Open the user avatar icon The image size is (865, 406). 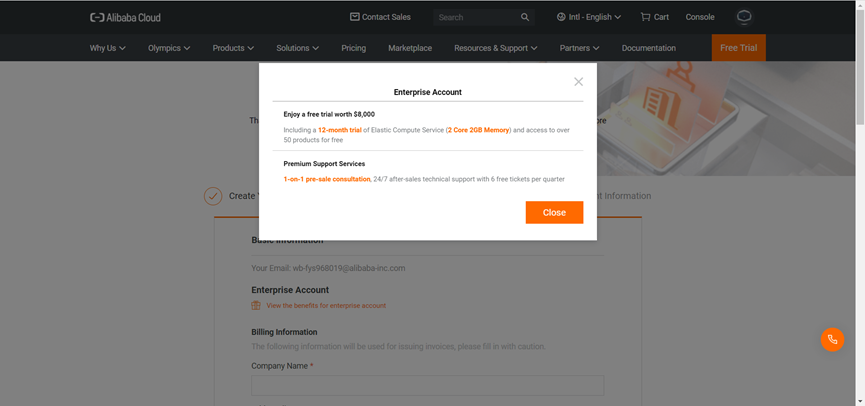pyautogui.click(x=744, y=17)
